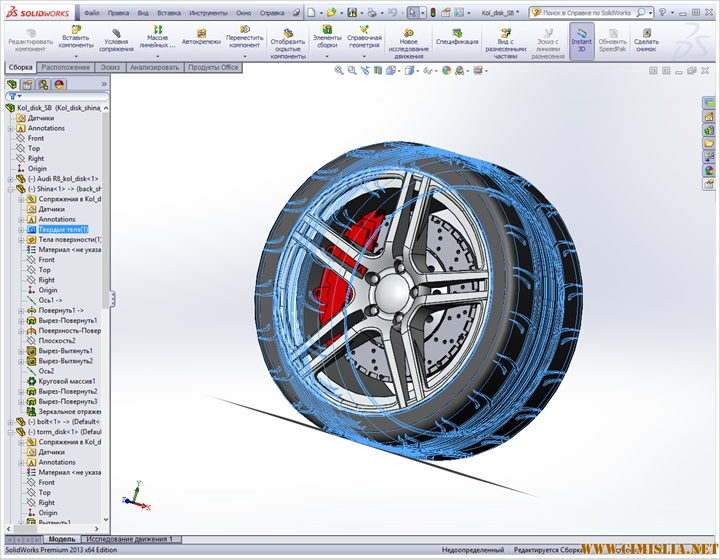Switch to the Анализировать tab
Screen dimensions: 720x559
pos(155,67)
